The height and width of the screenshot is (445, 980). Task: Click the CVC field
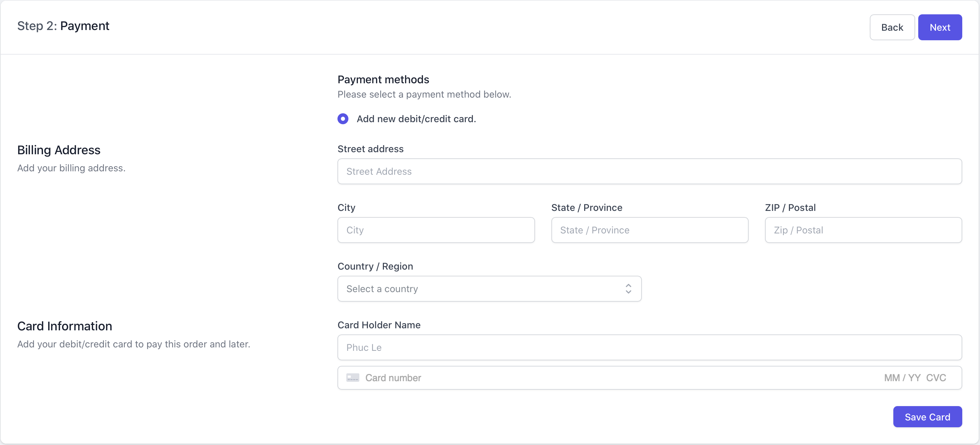[x=936, y=378]
